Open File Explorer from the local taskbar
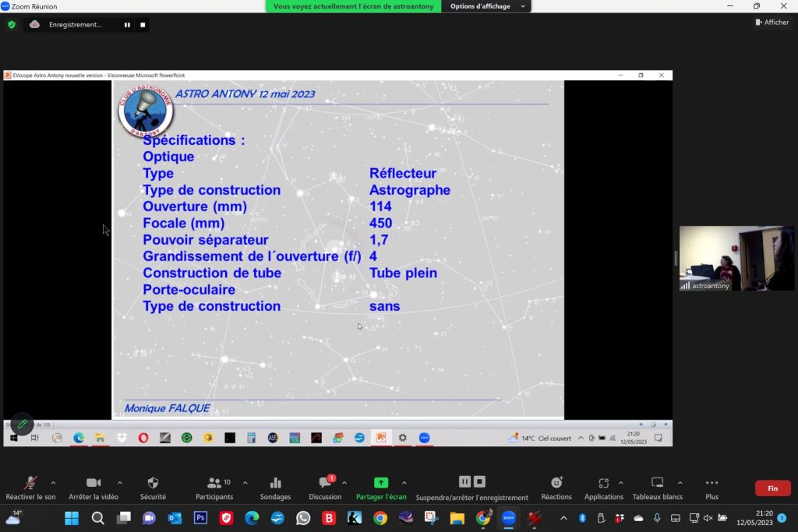Image resolution: width=798 pixels, height=532 pixels. [457, 518]
